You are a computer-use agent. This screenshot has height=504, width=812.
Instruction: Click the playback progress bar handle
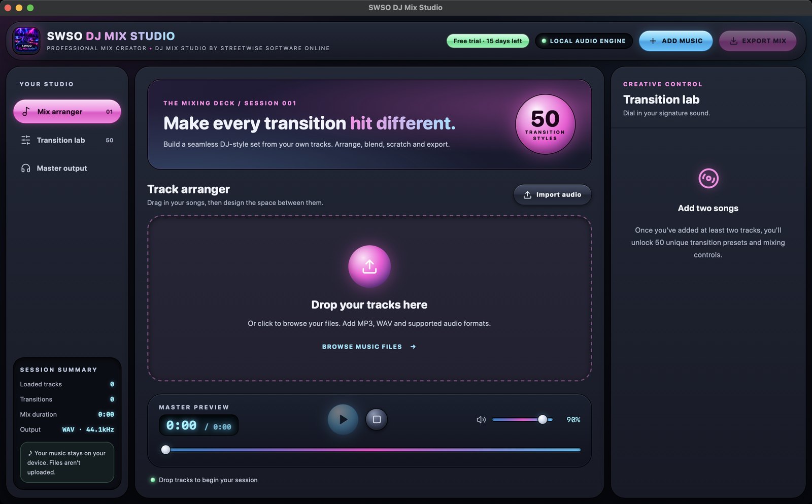[165, 450]
